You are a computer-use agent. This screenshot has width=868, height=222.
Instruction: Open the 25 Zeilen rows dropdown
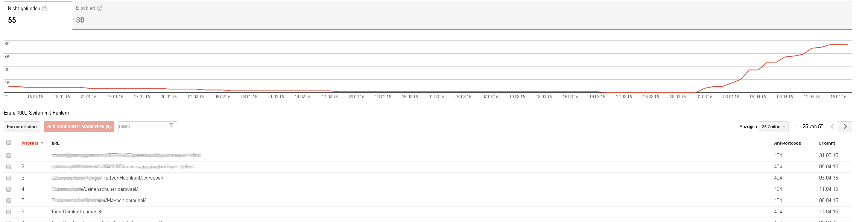click(x=773, y=127)
